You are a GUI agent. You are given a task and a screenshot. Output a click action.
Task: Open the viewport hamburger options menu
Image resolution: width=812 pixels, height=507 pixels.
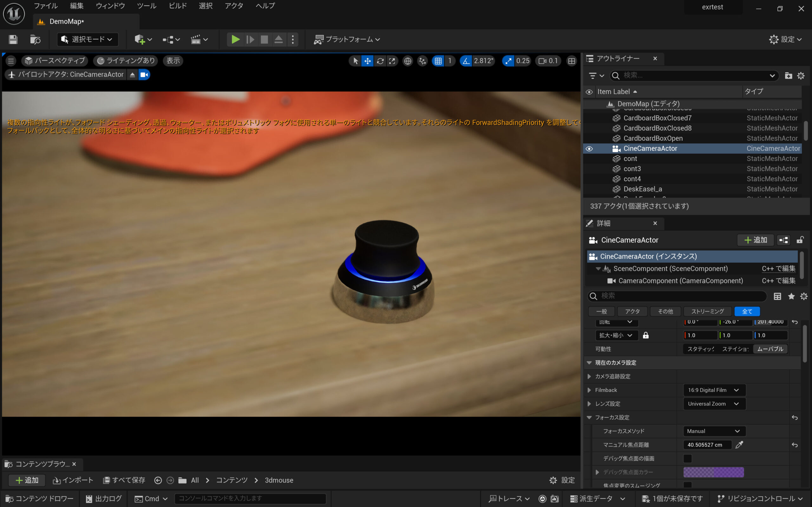11,61
